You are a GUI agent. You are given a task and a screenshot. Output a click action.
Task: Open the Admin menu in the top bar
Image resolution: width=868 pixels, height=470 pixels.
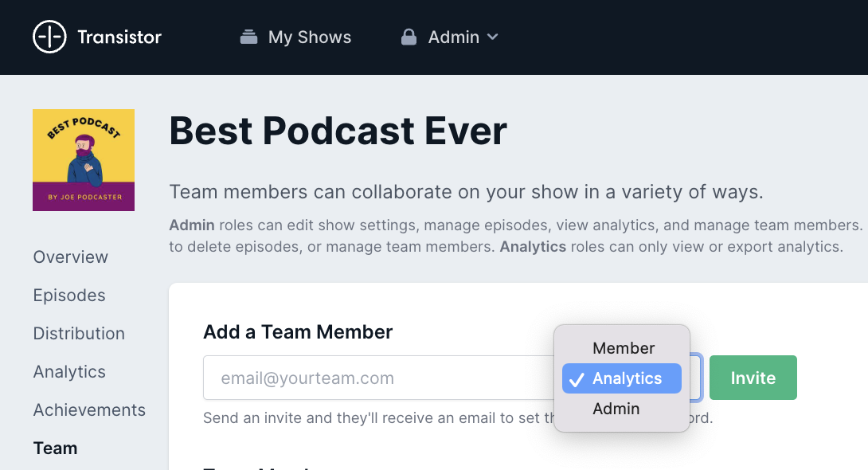point(453,37)
